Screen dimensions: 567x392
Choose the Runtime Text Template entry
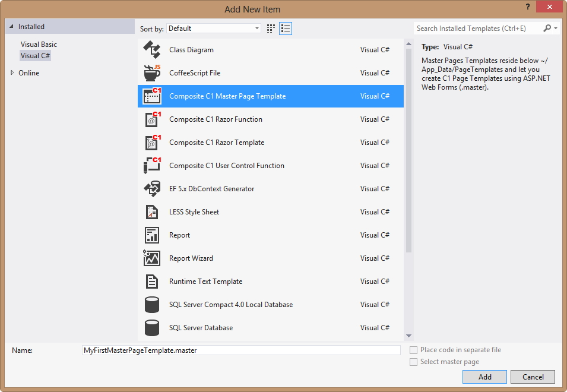pyautogui.click(x=205, y=282)
